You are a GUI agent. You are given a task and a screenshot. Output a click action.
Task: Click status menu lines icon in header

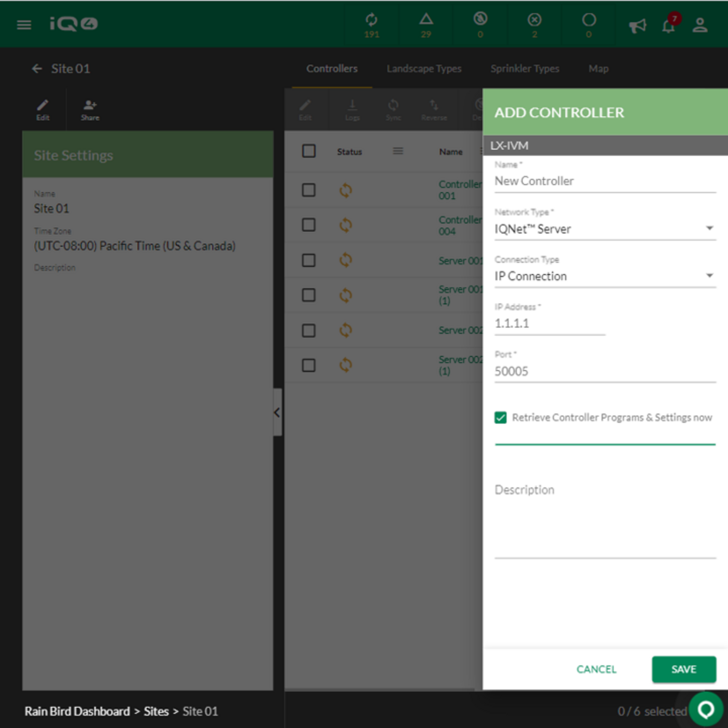coord(398,151)
